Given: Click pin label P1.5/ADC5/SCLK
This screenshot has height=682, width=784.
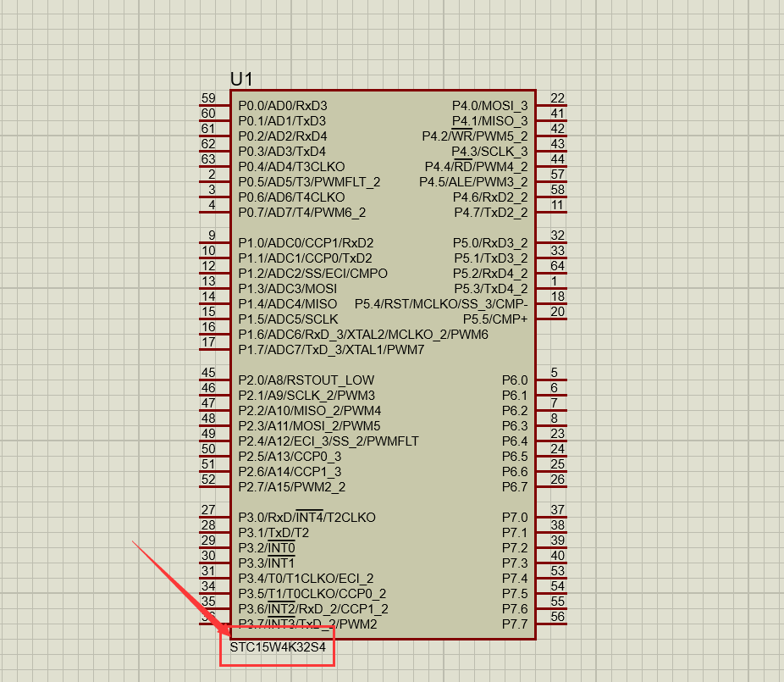Looking at the screenshot, I should point(288,319).
